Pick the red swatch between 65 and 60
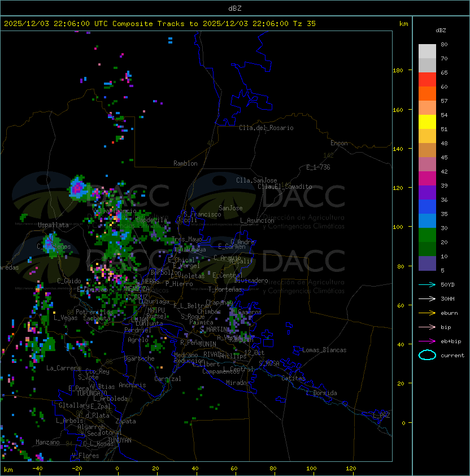 coord(427,80)
